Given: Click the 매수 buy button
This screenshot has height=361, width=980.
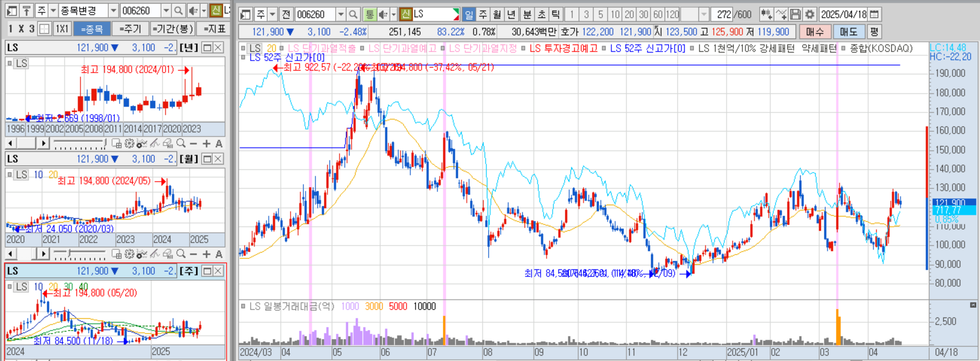Looking at the screenshot, I should (x=815, y=32).
